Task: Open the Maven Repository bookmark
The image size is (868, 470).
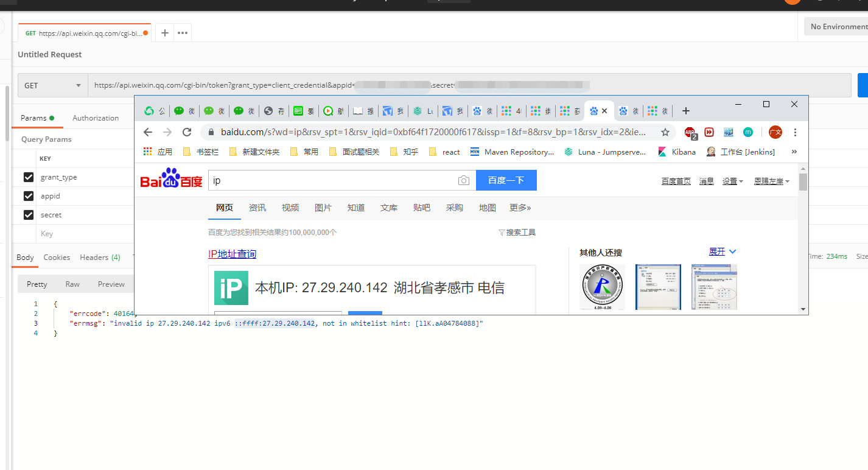Action: [512, 152]
